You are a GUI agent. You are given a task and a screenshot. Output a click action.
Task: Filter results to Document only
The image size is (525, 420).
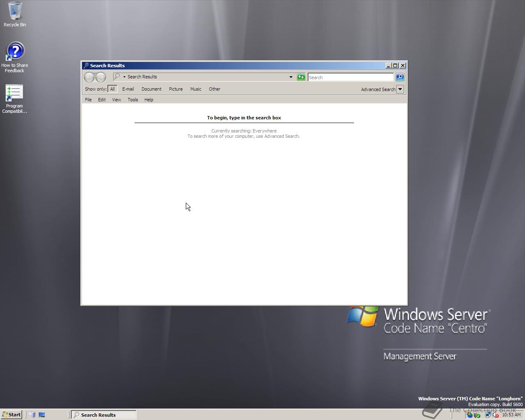click(x=151, y=89)
